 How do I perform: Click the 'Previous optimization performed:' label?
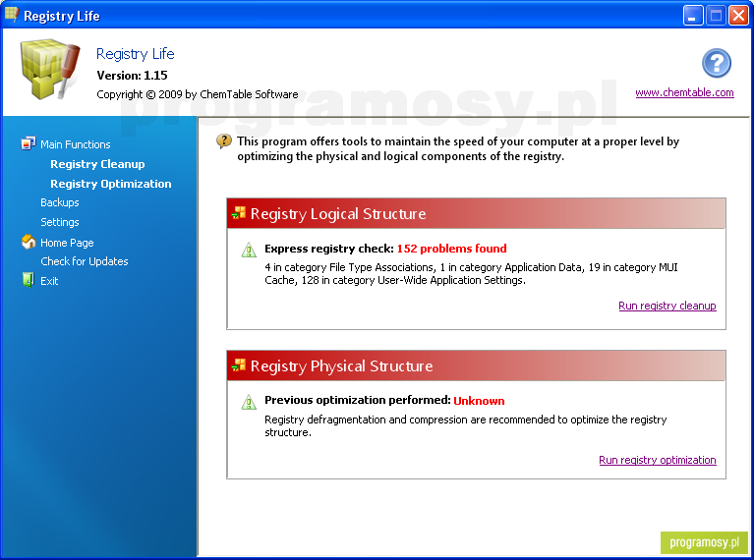(x=357, y=400)
